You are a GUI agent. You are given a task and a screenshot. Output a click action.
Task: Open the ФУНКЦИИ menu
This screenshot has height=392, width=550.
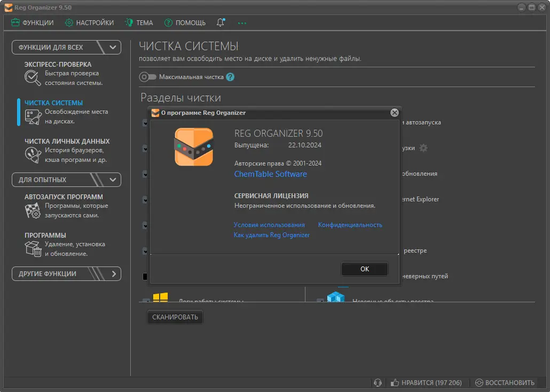[32, 23]
